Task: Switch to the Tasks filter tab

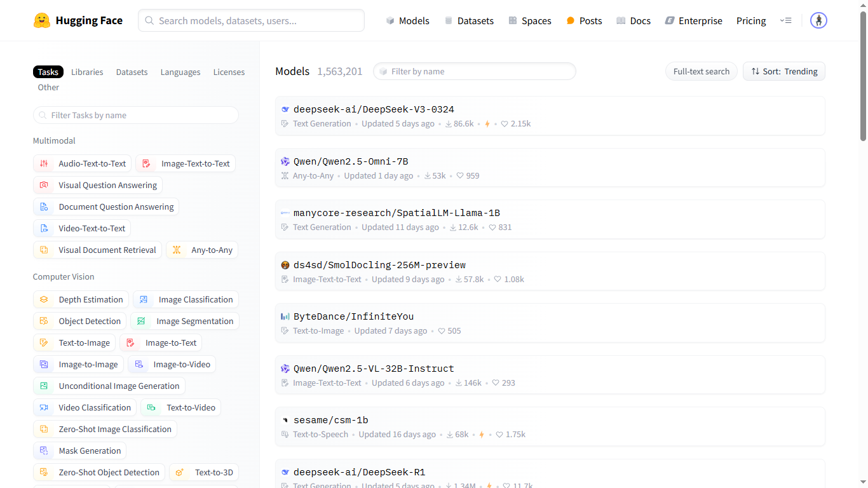Action: 48,72
